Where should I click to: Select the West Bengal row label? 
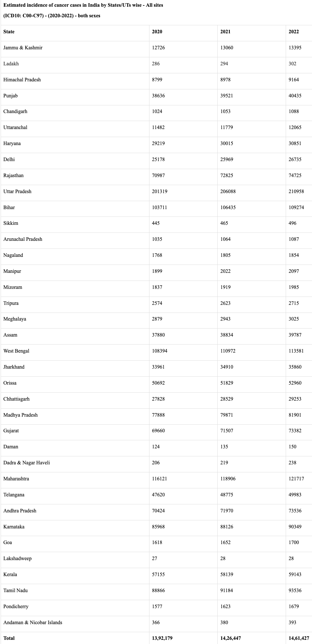coord(16,351)
